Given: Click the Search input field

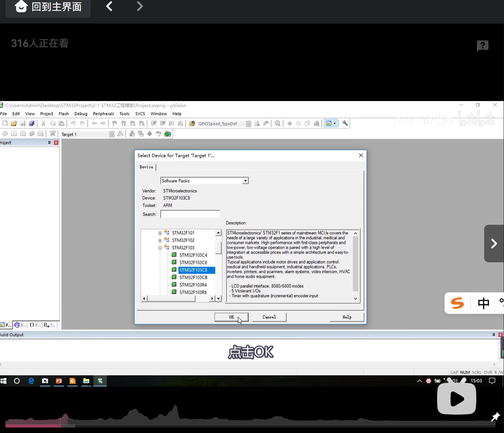Looking at the screenshot, I should (x=190, y=214).
